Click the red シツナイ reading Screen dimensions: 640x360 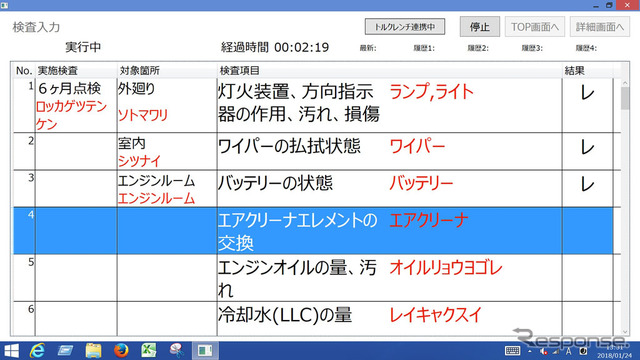[x=140, y=161]
